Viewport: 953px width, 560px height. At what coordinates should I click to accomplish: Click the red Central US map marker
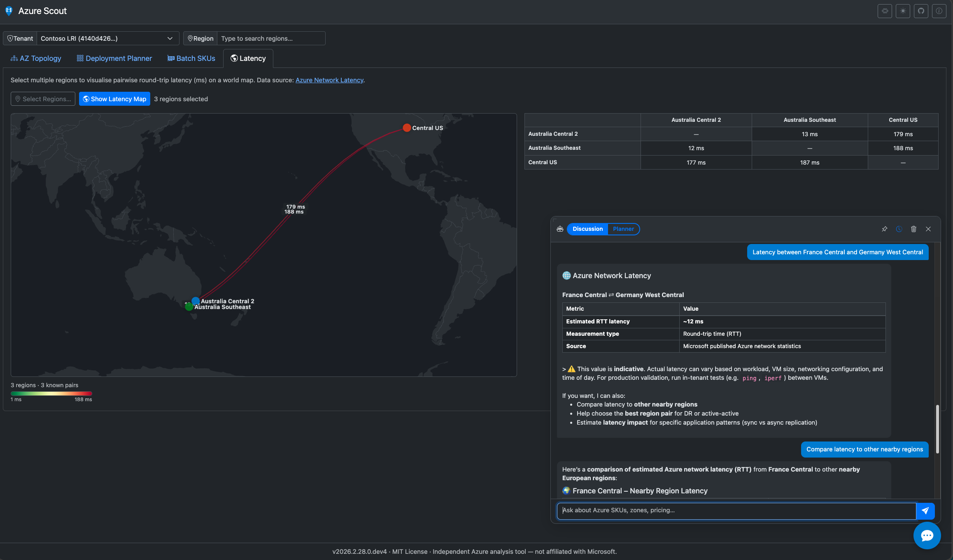[407, 128]
